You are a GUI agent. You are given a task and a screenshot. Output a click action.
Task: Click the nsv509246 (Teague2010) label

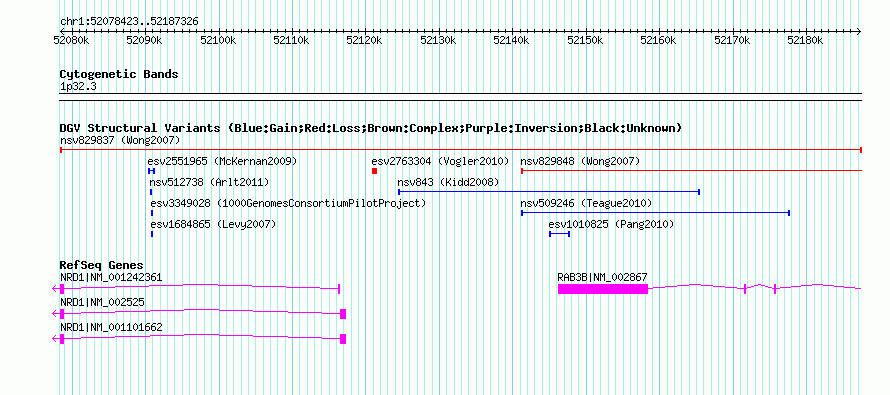tap(586, 203)
